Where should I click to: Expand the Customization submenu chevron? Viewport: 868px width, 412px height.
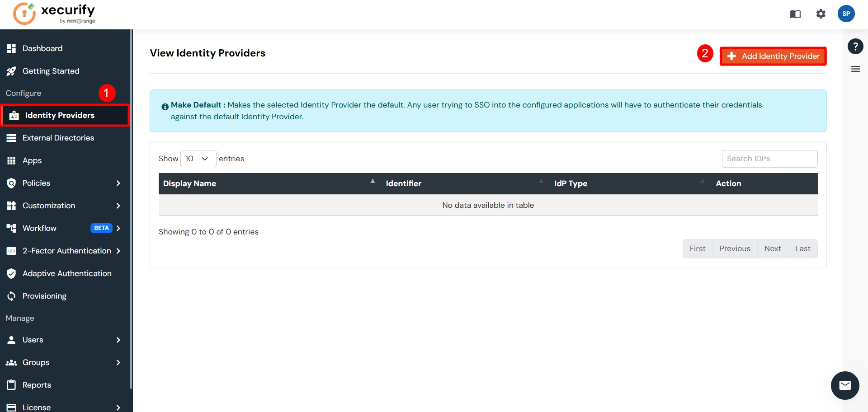(118, 206)
